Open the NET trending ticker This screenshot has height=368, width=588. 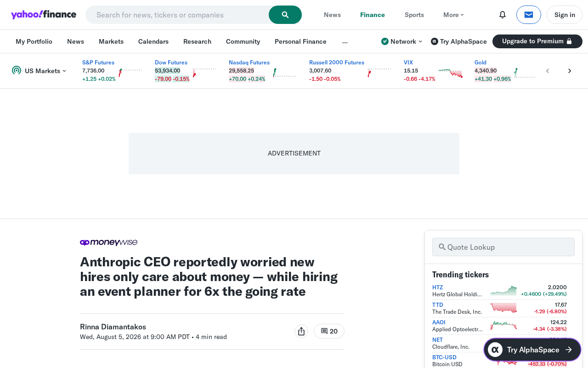click(437, 340)
